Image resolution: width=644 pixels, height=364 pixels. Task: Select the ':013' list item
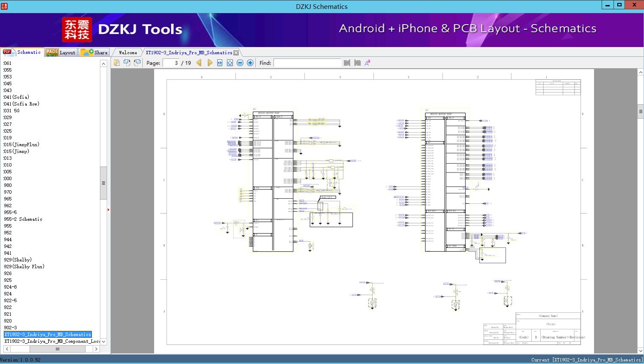(8, 158)
